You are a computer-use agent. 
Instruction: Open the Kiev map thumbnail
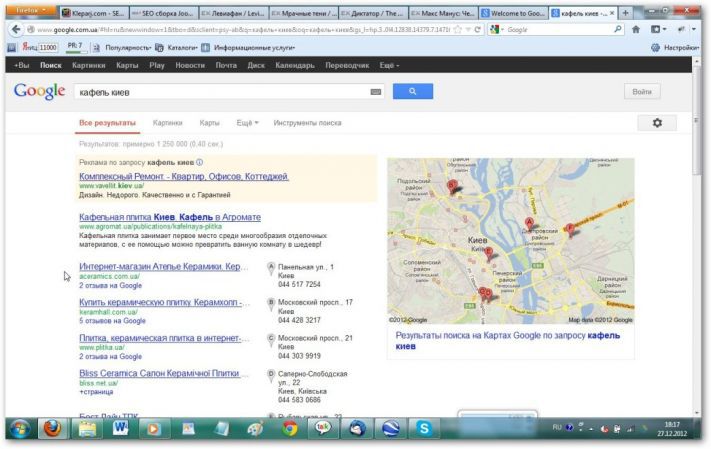[511, 241]
